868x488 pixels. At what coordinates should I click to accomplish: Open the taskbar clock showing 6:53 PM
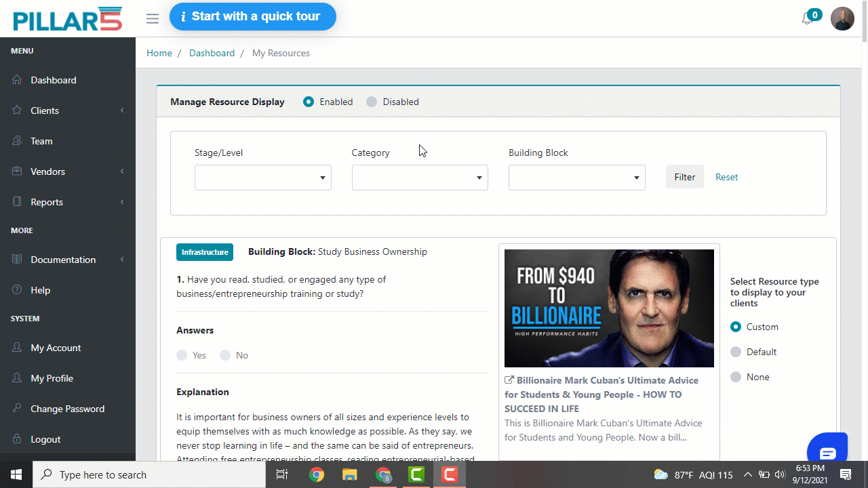click(x=810, y=474)
